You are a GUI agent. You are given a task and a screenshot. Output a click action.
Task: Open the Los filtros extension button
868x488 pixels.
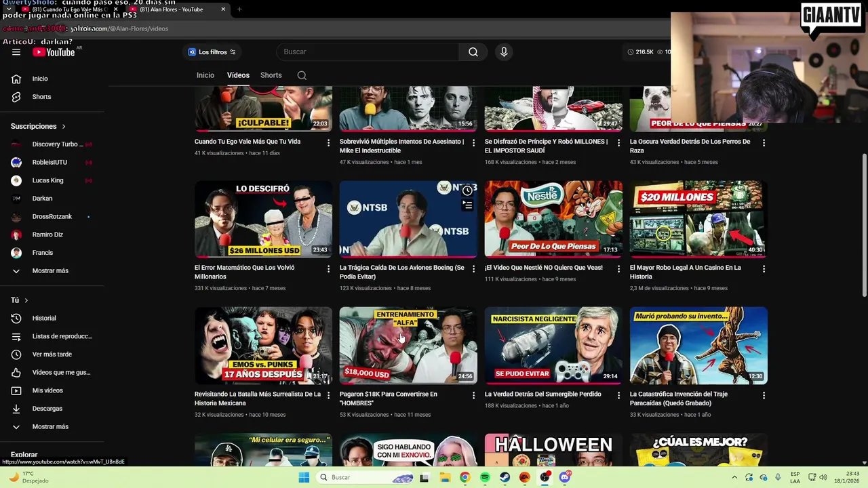pyautogui.click(x=212, y=52)
